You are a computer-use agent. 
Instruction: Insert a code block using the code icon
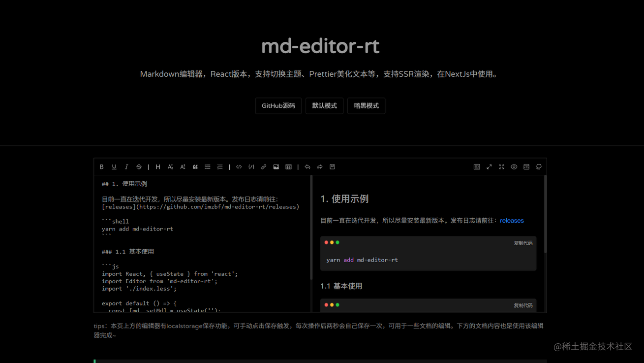[239, 167]
